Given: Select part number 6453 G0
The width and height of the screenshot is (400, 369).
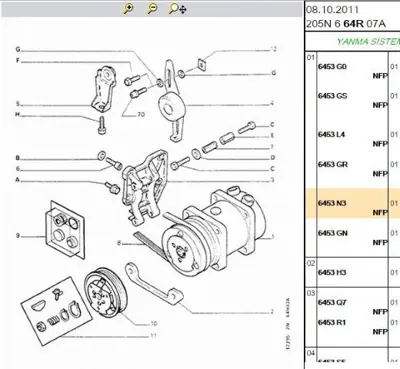Looking at the screenshot, I should pyautogui.click(x=332, y=67).
